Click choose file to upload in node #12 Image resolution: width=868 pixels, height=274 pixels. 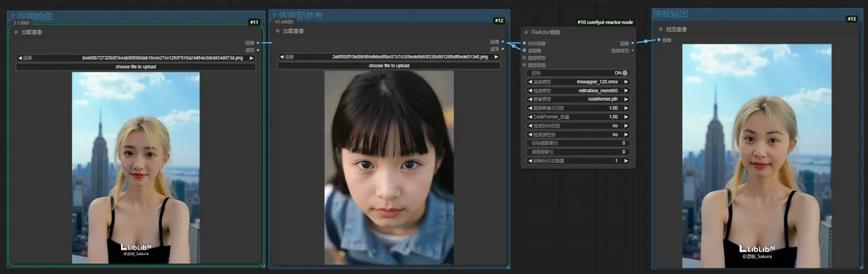coord(389,65)
